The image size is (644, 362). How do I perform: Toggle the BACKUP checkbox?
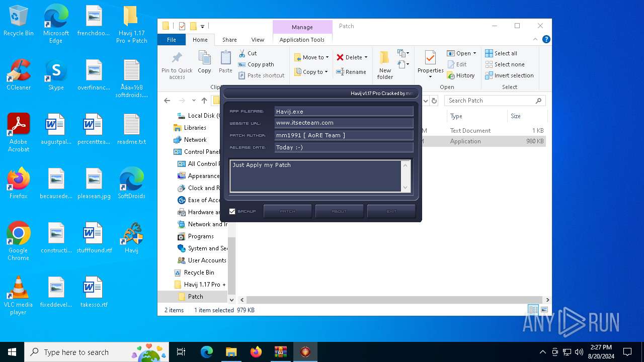[x=232, y=211]
